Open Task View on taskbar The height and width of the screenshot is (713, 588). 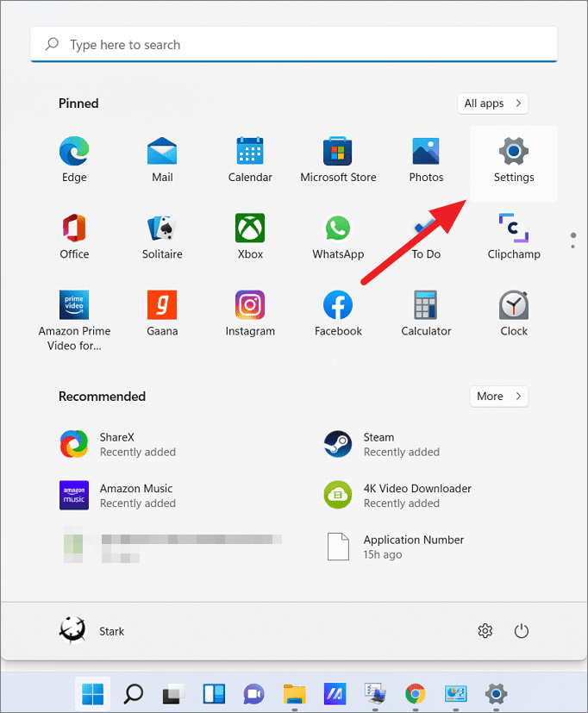click(x=173, y=694)
